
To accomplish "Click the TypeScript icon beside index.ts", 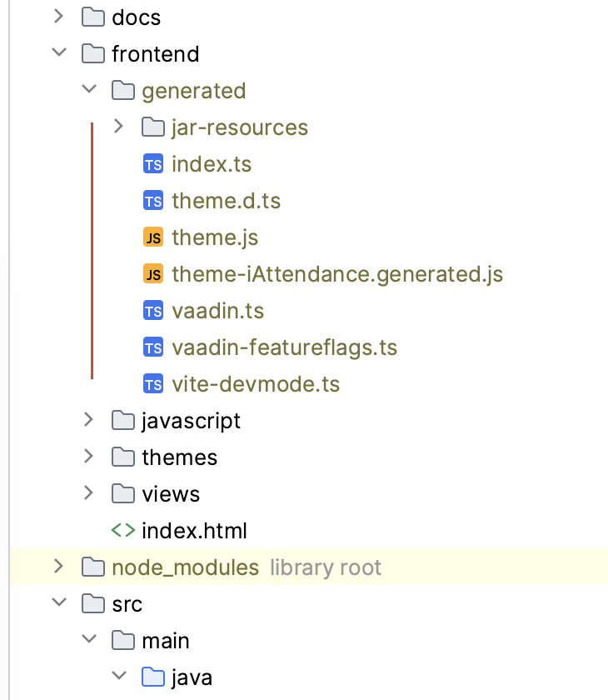I will pos(153,164).
